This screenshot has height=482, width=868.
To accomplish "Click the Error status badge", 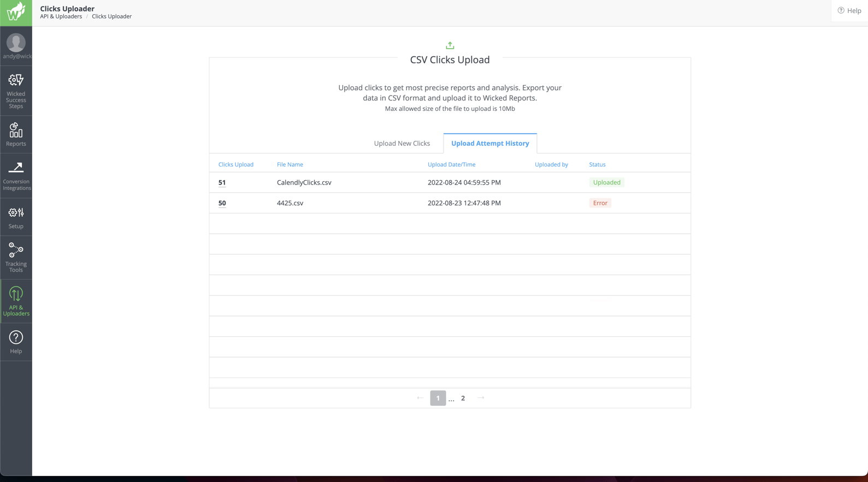I will pos(600,203).
